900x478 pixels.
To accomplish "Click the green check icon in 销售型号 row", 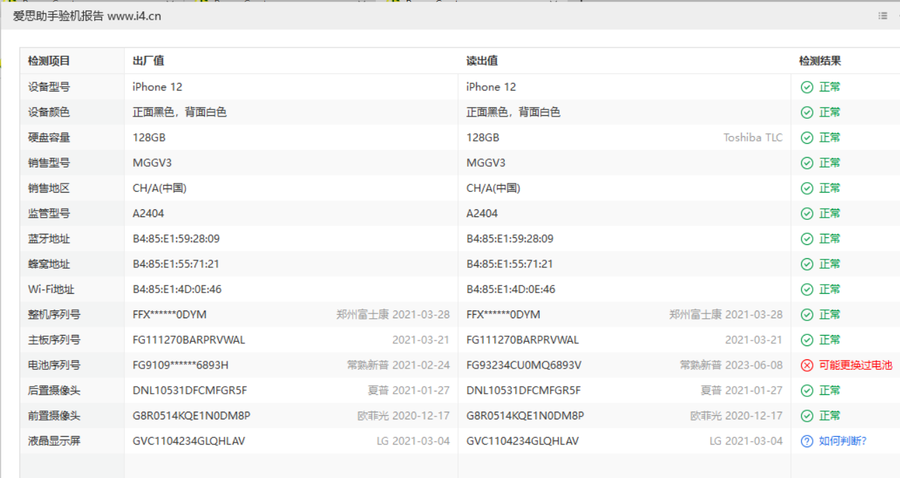I will click(807, 163).
